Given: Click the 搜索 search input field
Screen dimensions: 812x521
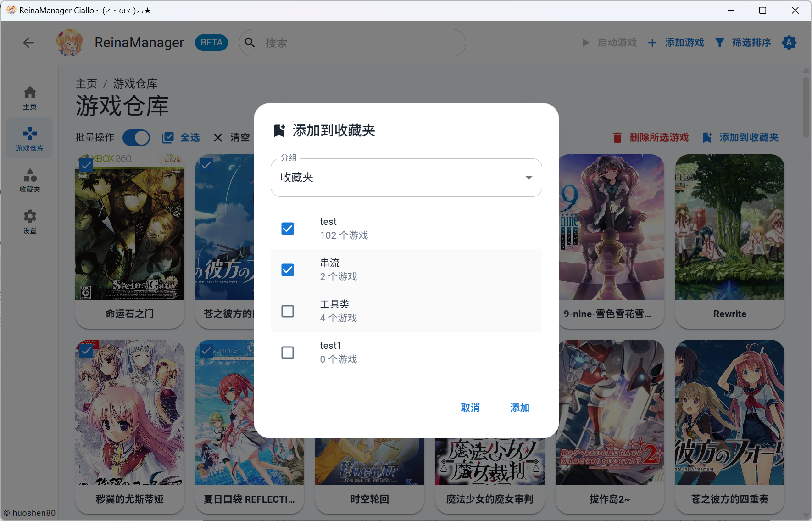Looking at the screenshot, I should (352, 43).
